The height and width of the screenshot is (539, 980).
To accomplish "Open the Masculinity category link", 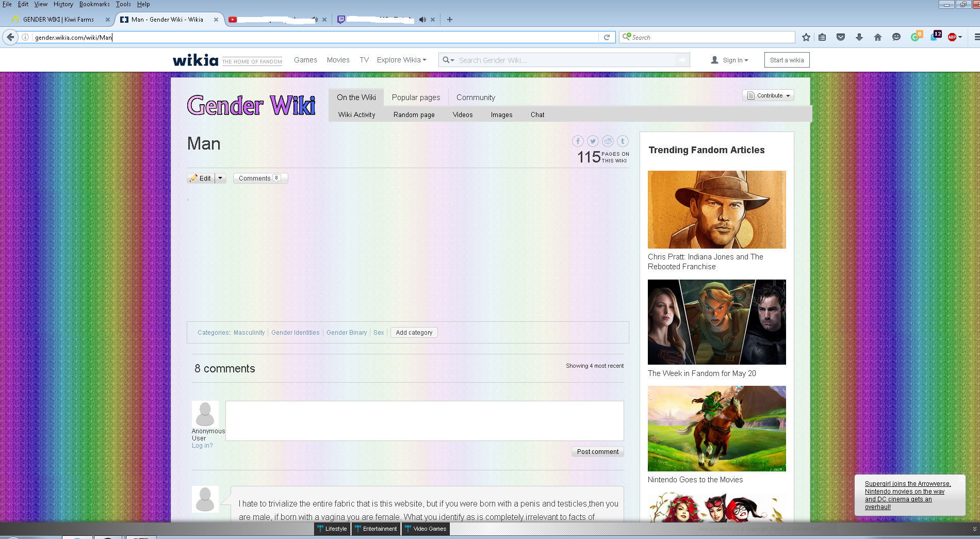I will point(249,333).
